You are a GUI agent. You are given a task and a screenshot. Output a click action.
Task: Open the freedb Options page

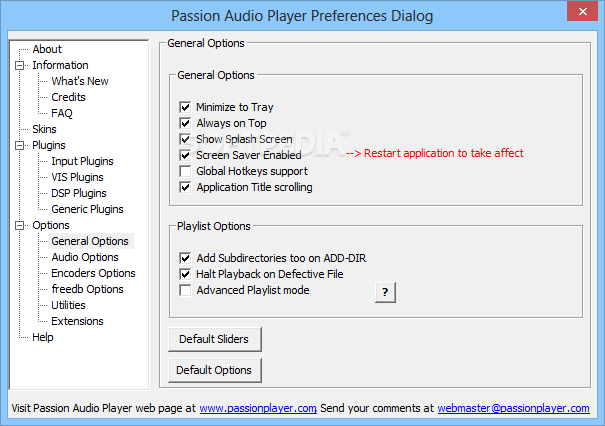point(87,289)
